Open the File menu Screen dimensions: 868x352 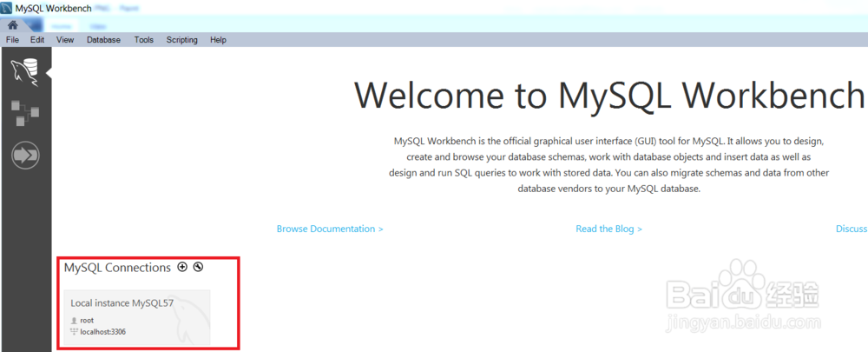[12, 40]
